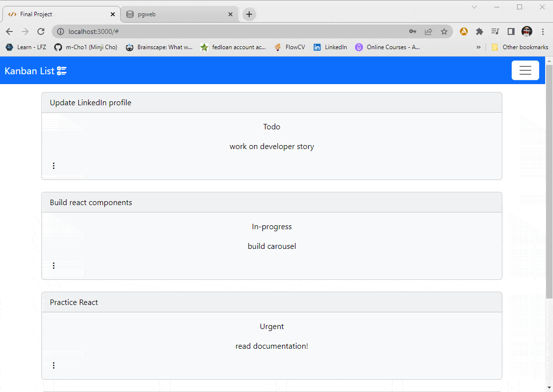Open the hamburger navbar menu
Image resolution: width=553 pixels, height=392 pixels.
525,70
